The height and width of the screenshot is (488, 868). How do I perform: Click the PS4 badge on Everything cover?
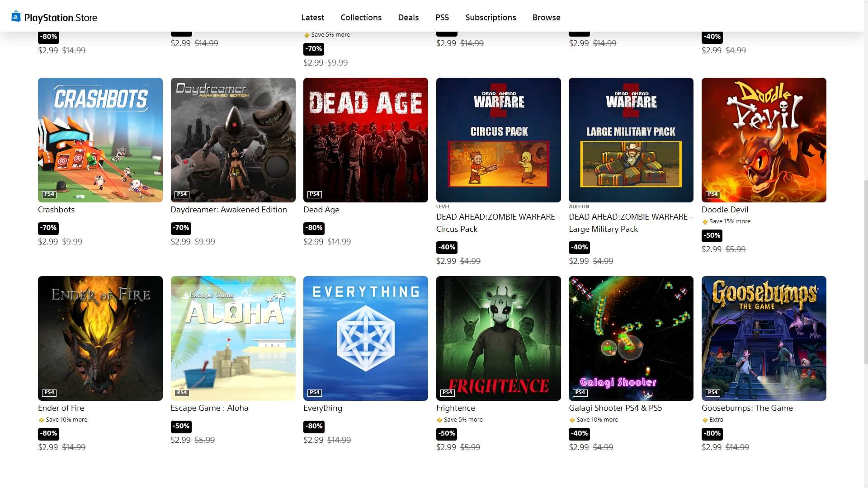[315, 393]
